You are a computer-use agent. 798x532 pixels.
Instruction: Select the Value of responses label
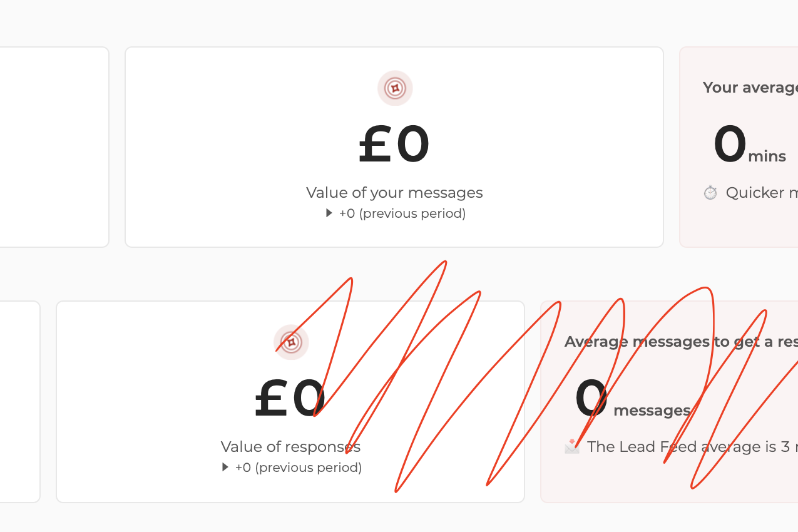coord(290,447)
